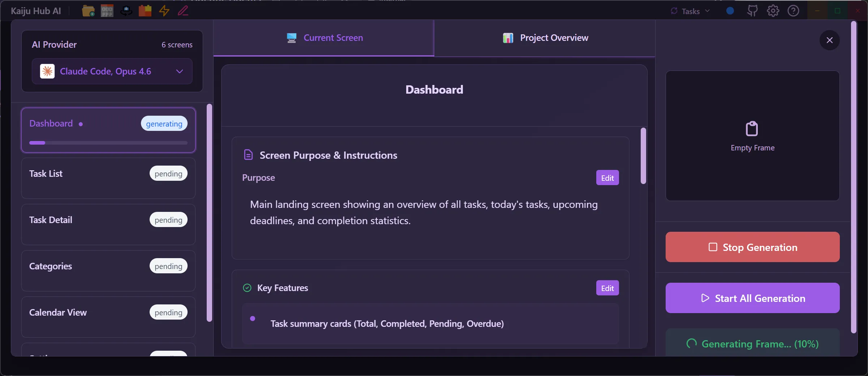
Task: Click the 'pending' badge on Calendar View
Action: click(168, 312)
